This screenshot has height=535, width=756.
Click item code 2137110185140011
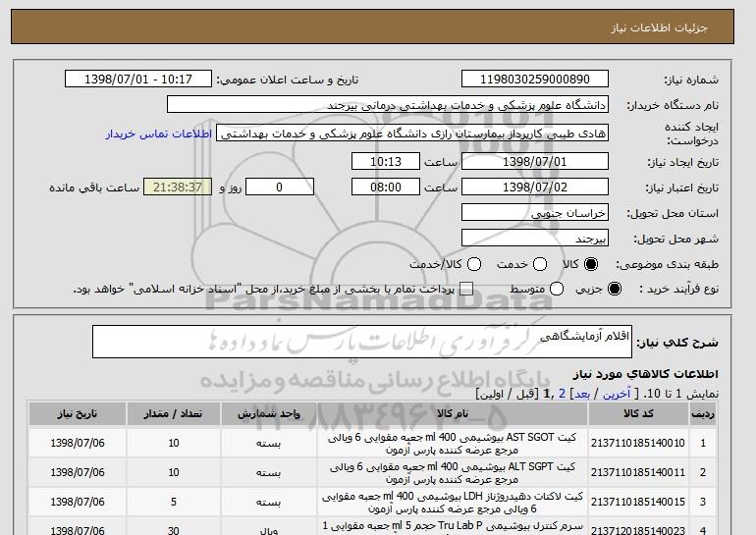(x=638, y=472)
